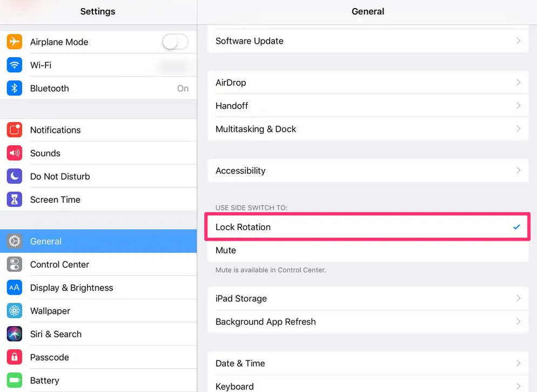Tap the orange Airplane Mode icon
This screenshot has width=537, height=392.
15,42
